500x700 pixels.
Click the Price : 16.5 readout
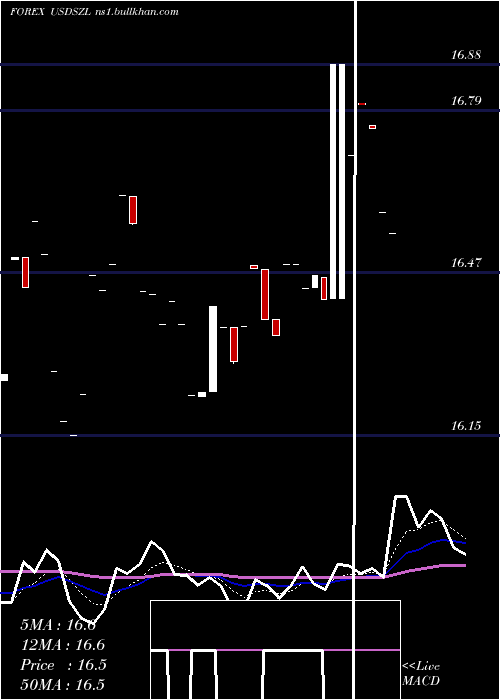tap(63, 665)
